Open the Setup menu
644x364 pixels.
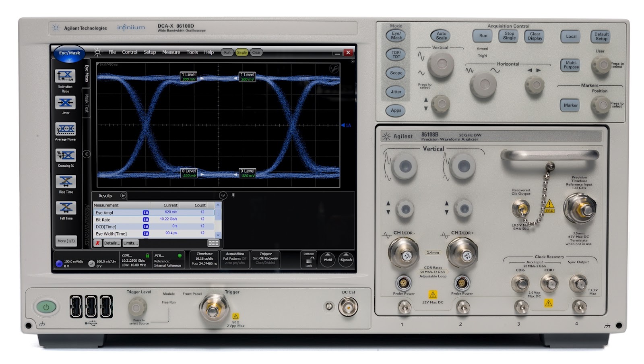point(150,52)
